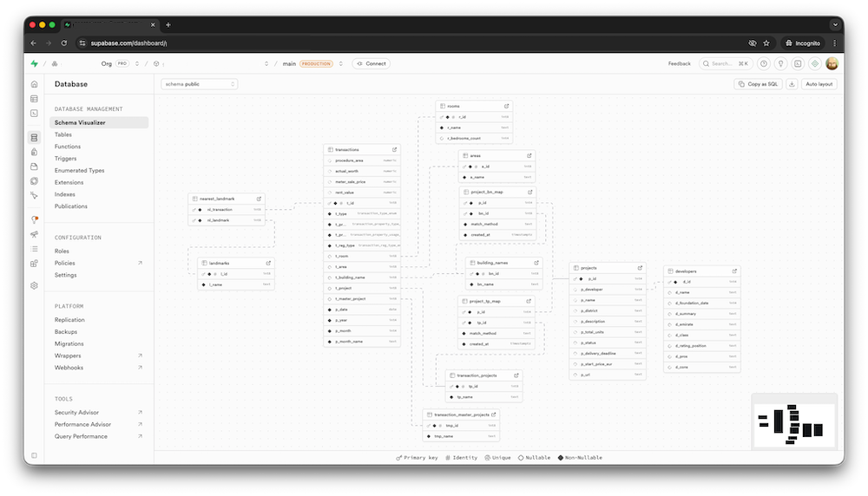The image size is (868, 496).
Task: Click the lightbulb advisor icon in header
Action: [x=780, y=63]
